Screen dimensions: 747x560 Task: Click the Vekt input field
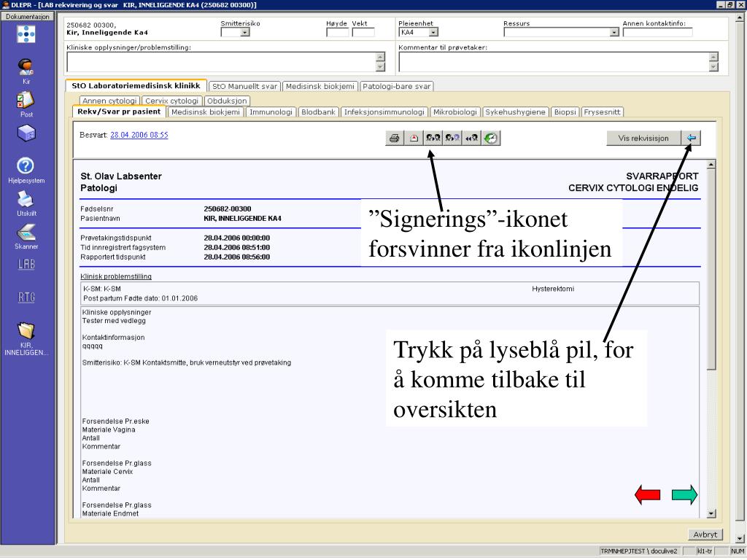click(363, 32)
